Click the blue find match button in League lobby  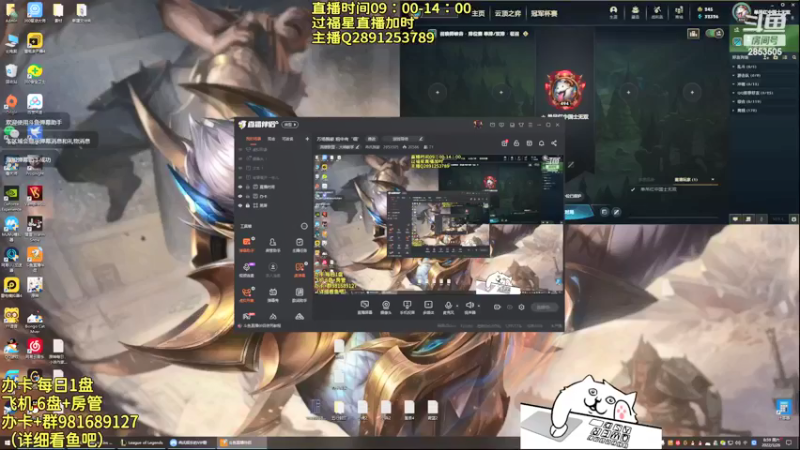tap(579, 212)
